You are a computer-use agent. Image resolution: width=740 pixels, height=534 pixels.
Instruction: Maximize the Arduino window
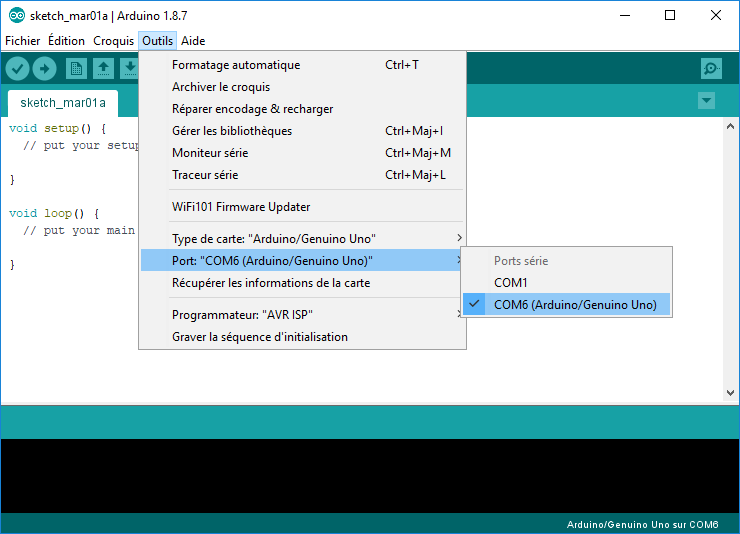(670, 16)
